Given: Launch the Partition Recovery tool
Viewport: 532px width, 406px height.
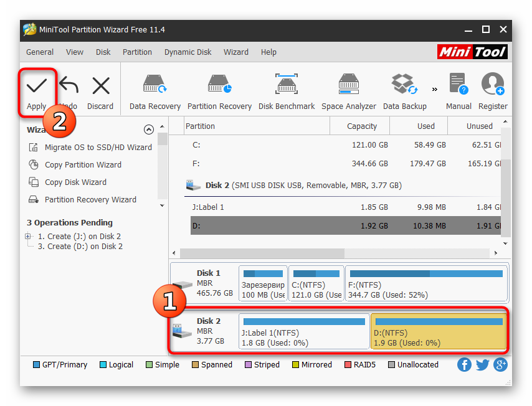Looking at the screenshot, I should click(x=219, y=85).
